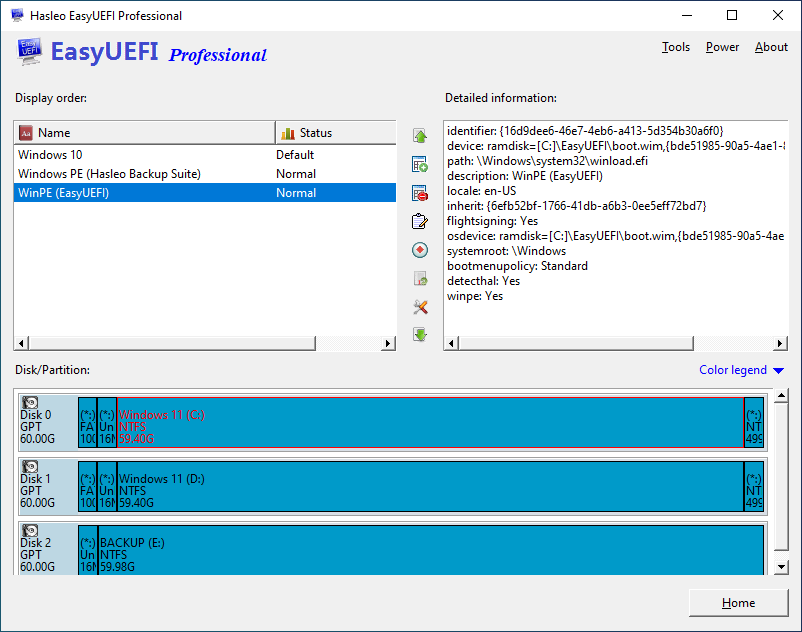Open the Power menu
Screen dimensions: 802x632
click(722, 47)
